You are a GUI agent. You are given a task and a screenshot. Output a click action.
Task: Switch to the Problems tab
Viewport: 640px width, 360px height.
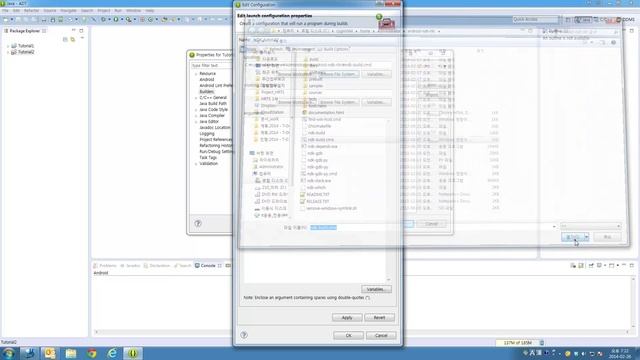pyautogui.click(x=105, y=266)
